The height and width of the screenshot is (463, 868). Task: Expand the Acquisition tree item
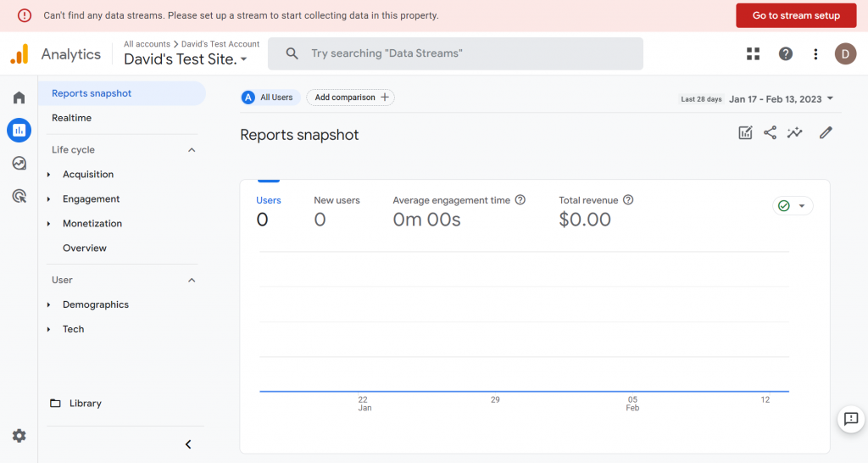pyautogui.click(x=49, y=175)
